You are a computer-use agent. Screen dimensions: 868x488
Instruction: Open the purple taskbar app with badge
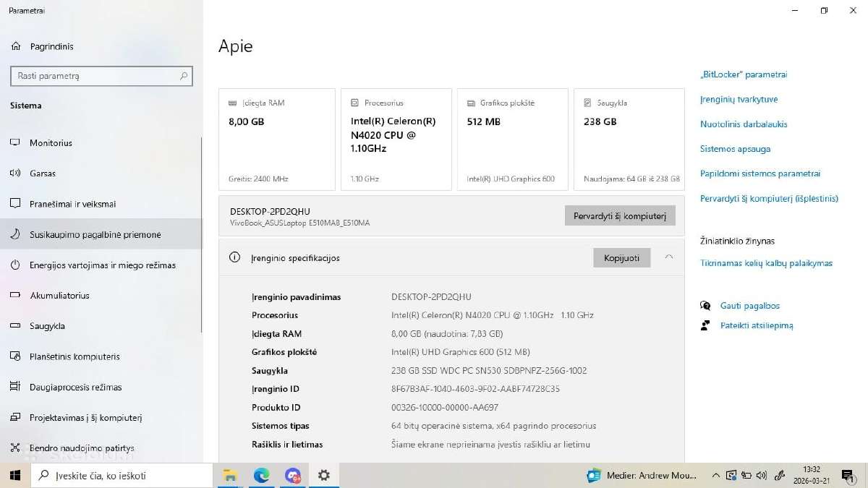(292, 475)
